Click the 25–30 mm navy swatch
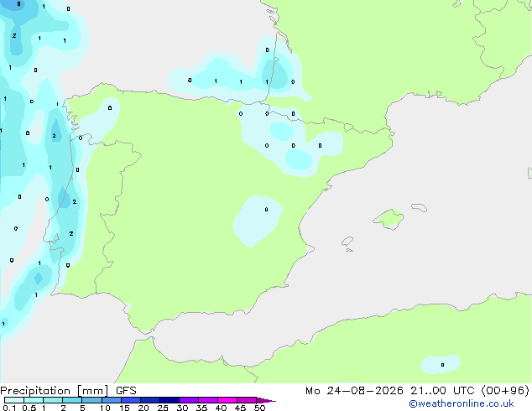Screen dimensions: 532x411 click(x=169, y=400)
